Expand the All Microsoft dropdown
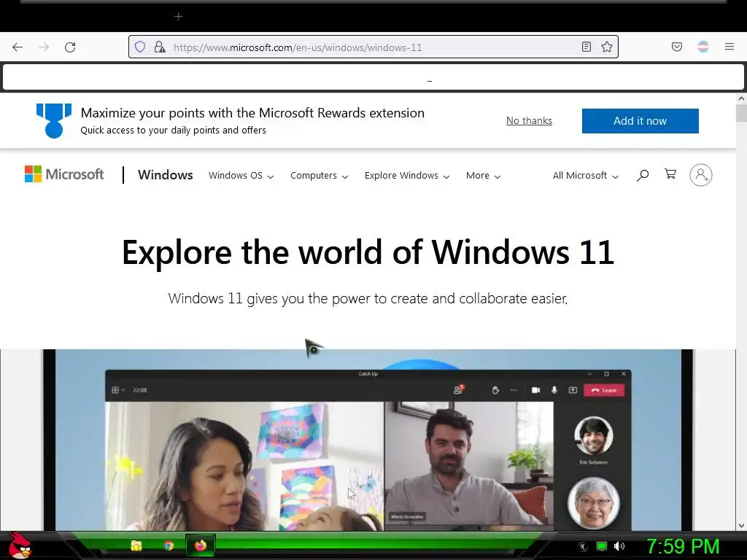Image resolution: width=747 pixels, height=560 pixels. pos(586,176)
